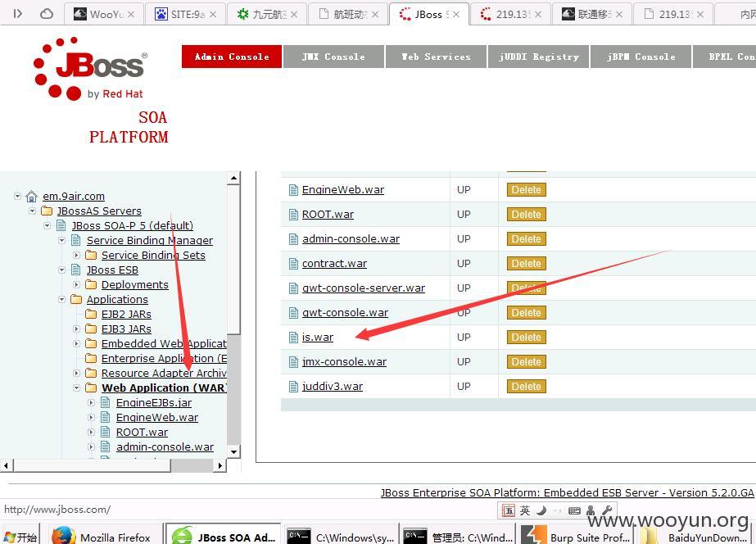
Task: Delete admin-console.war
Action: tap(526, 239)
